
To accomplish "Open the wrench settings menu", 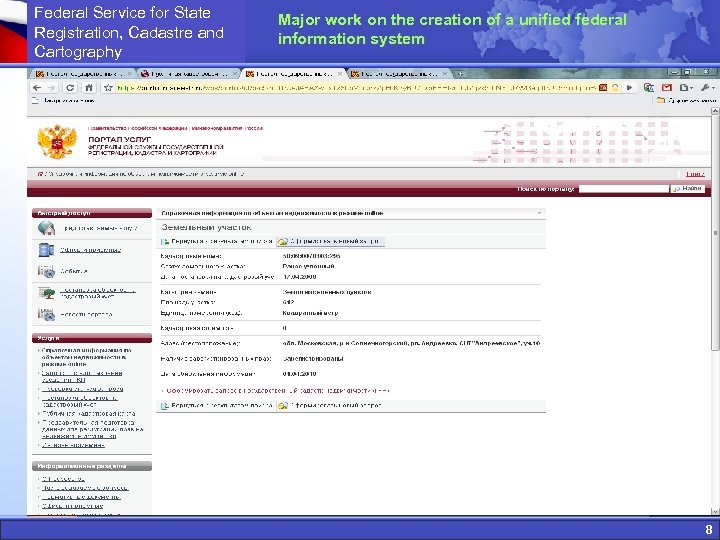I will click(x=707, y=87).
